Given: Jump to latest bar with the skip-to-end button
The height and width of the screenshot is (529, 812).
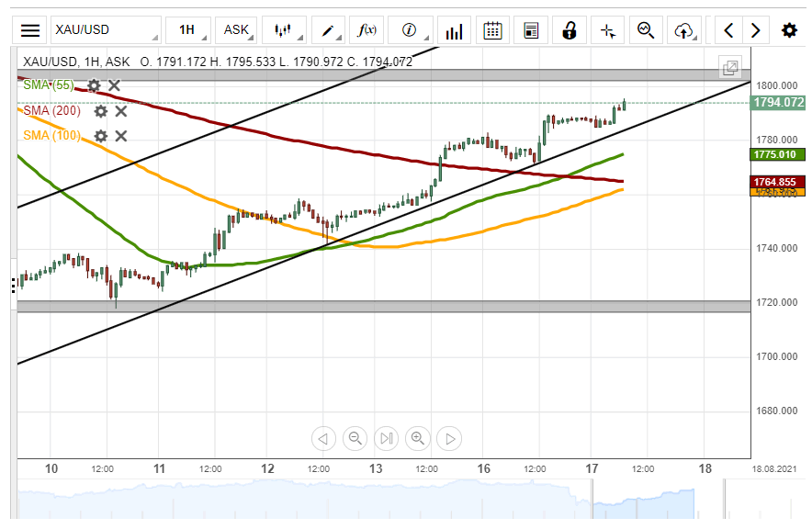Looking at the screenshot, I should (387, 439).
